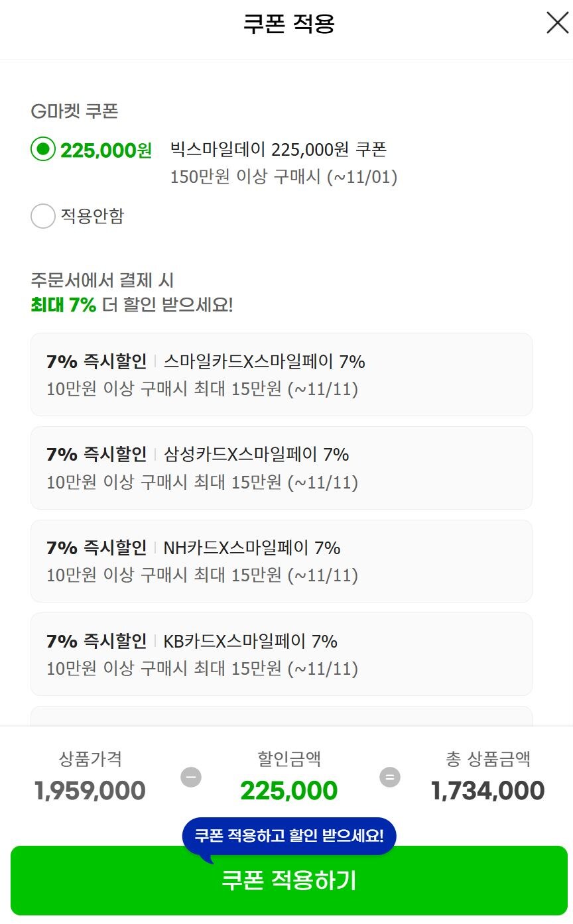This screenshot has height=924, width=573.
Task: Click the minus symbol between price fields
Action: click(x=190, y=778)
